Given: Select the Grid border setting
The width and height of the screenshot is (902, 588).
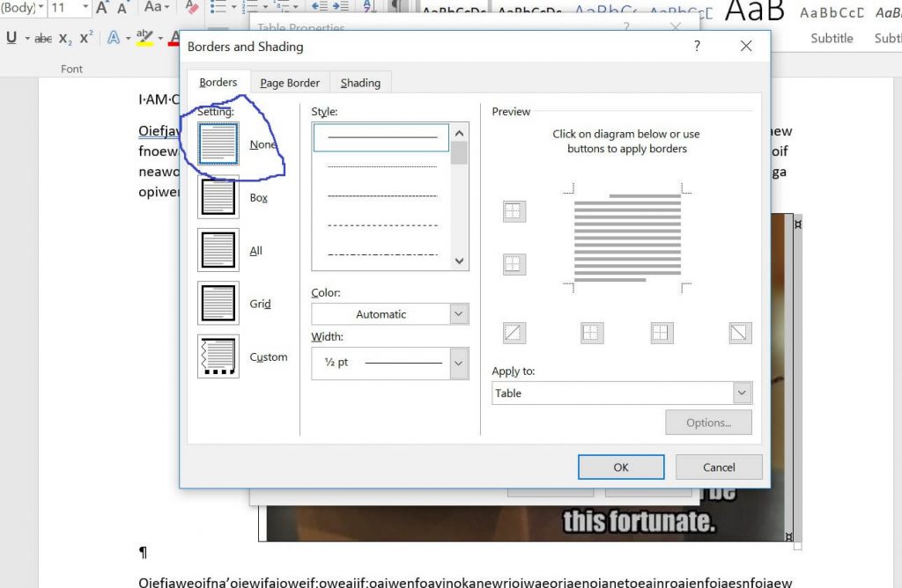Looking at the screenshot, I should point(218,304).
